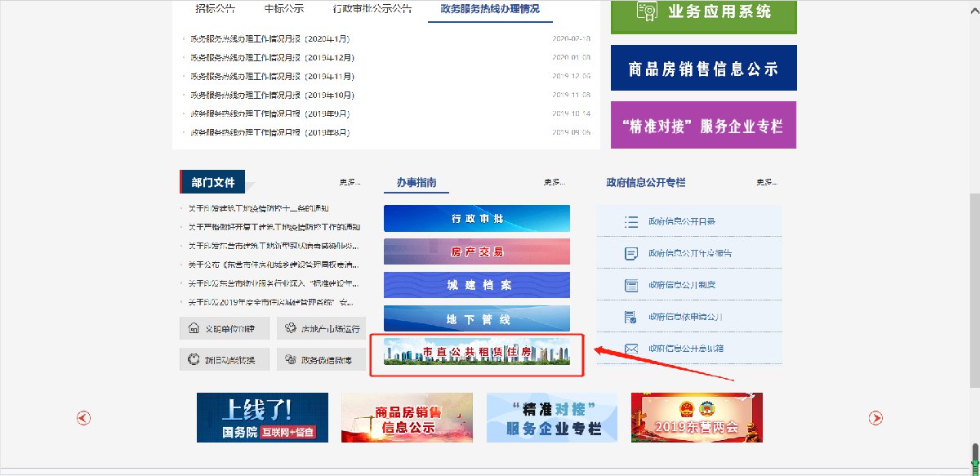Click the icon in 房地产市场运行 button
Viewport: 980px width, 476px height.
click(291, 329)
